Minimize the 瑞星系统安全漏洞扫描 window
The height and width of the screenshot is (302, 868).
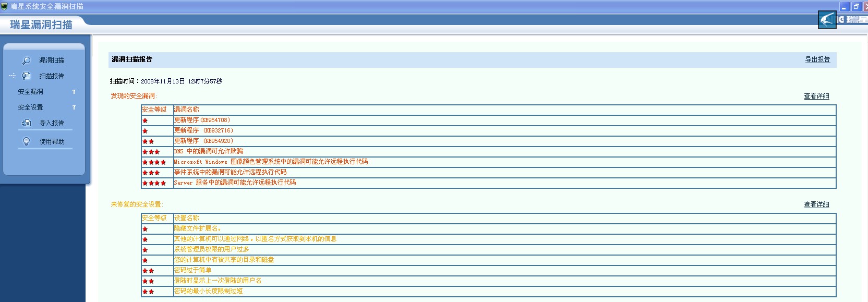(x=845, y=7)
